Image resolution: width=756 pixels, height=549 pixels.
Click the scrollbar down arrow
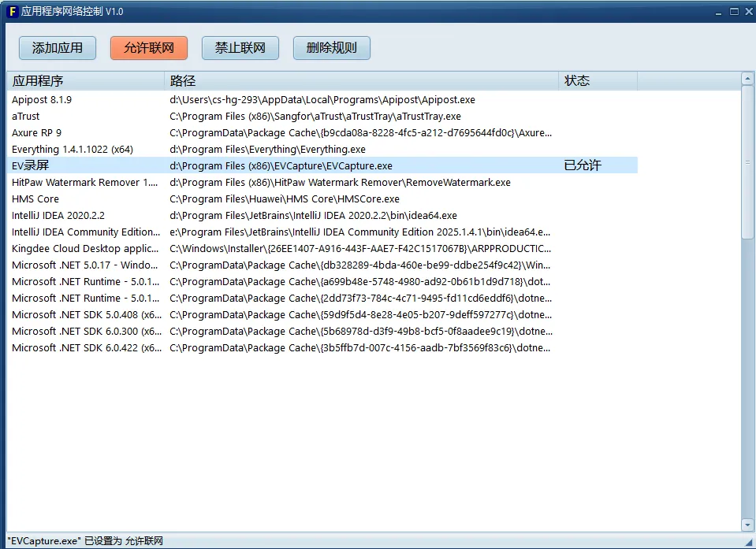pyautogui.click(x=748, y=525)
